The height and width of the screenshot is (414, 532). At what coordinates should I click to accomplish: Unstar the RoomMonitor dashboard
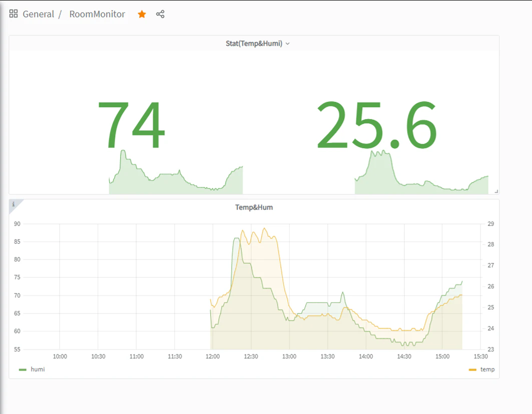click(142, 14)
